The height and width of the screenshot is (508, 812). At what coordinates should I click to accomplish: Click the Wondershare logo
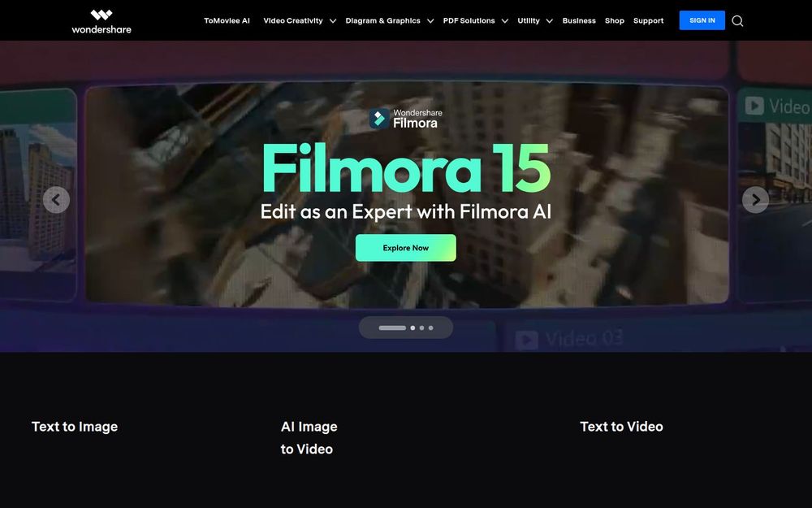(101, 21)
